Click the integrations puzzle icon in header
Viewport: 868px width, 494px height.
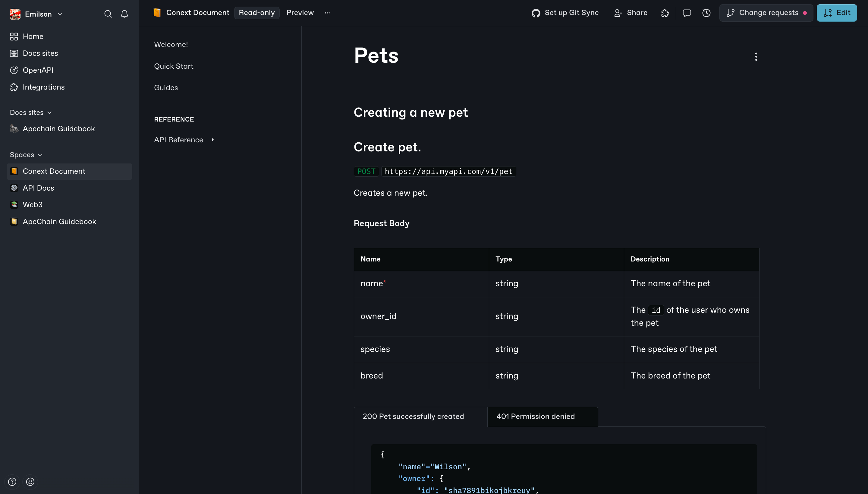[665, 13]
